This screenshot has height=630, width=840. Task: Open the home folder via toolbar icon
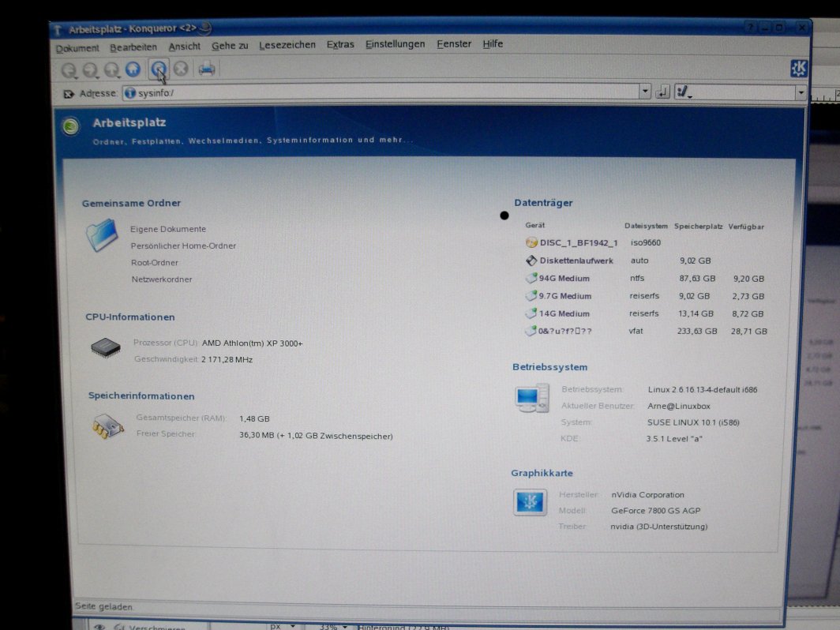point(133,69)
